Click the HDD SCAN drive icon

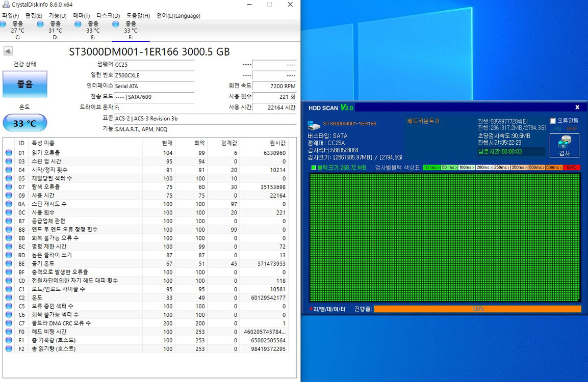[x=314, y=125]
